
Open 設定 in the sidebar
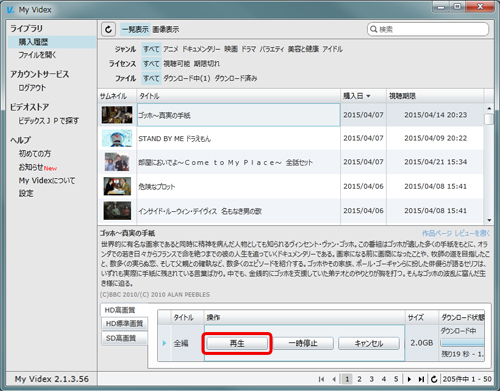[x=26, y=193]
